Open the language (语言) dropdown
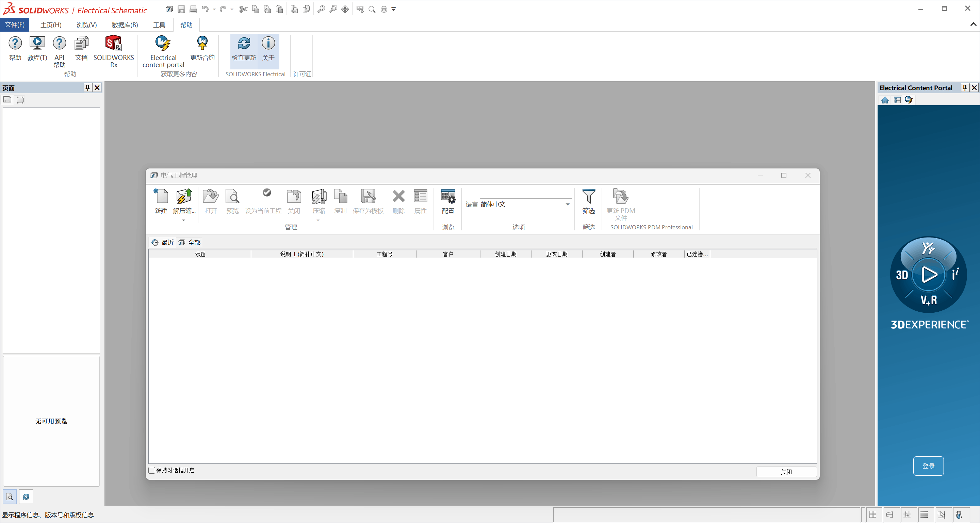The image size is (980, 523). click(567, 204)
